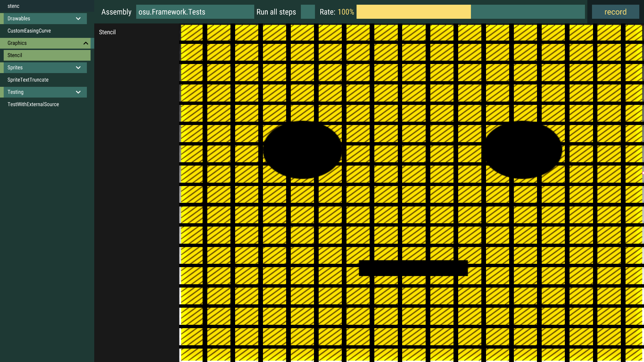Click the Stencil heading in the test area
This screenshot has height=362, width=644.
pos(107,32)
